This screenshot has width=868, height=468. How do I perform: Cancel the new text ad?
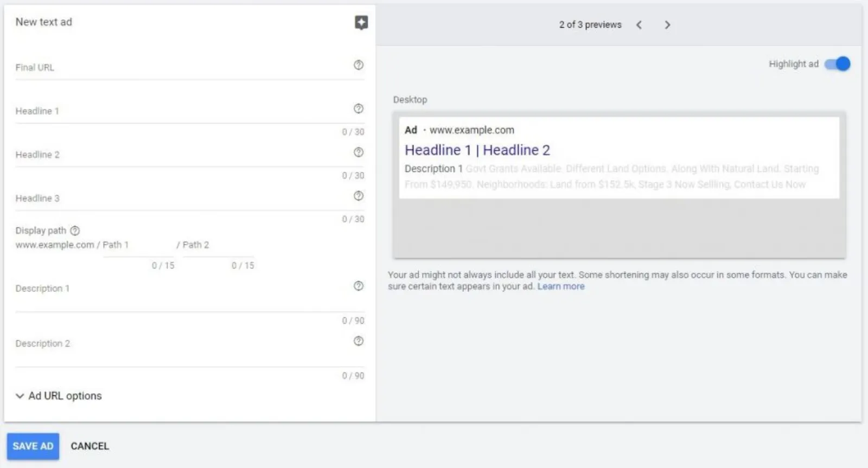coord(90,446)
